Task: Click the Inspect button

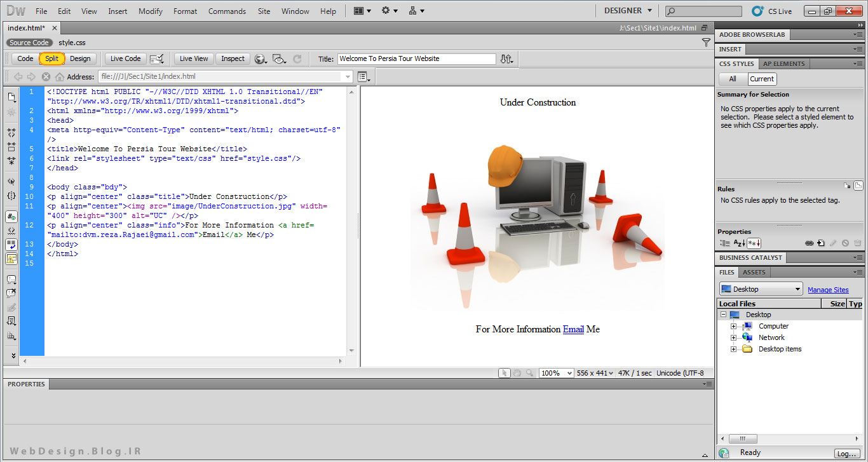Action: click(233, 58)
